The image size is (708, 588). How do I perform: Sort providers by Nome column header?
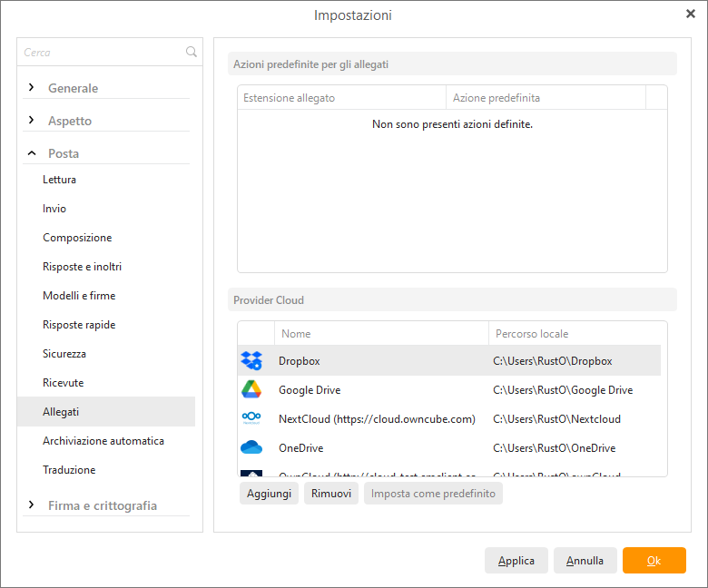click(x=381, y=334)
